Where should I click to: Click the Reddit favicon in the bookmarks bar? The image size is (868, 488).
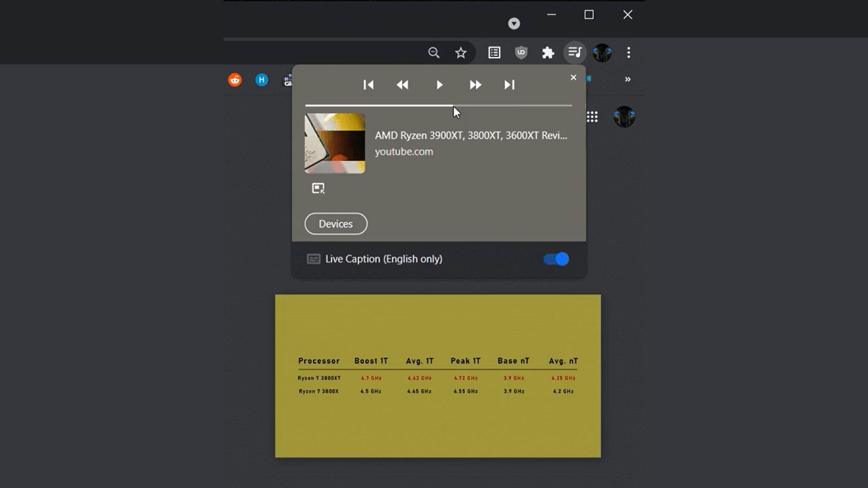point(234,80)
